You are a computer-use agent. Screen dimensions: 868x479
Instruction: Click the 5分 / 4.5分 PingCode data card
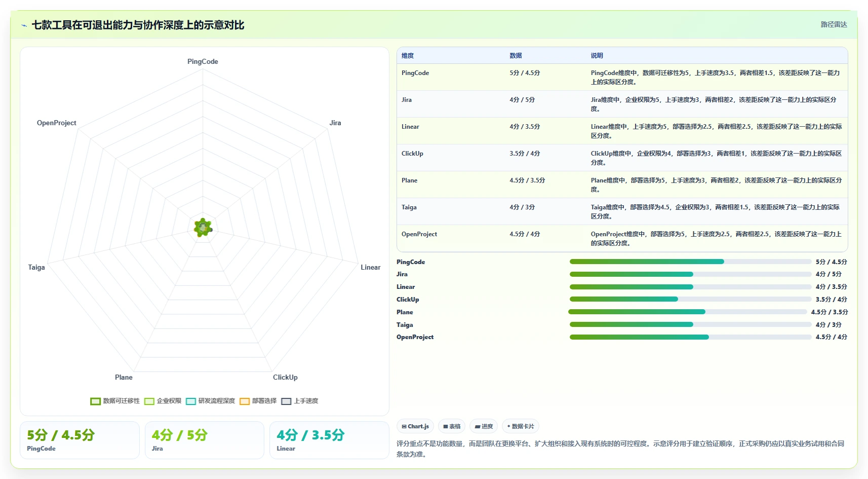pyautogui.click(x=80, y=440)
